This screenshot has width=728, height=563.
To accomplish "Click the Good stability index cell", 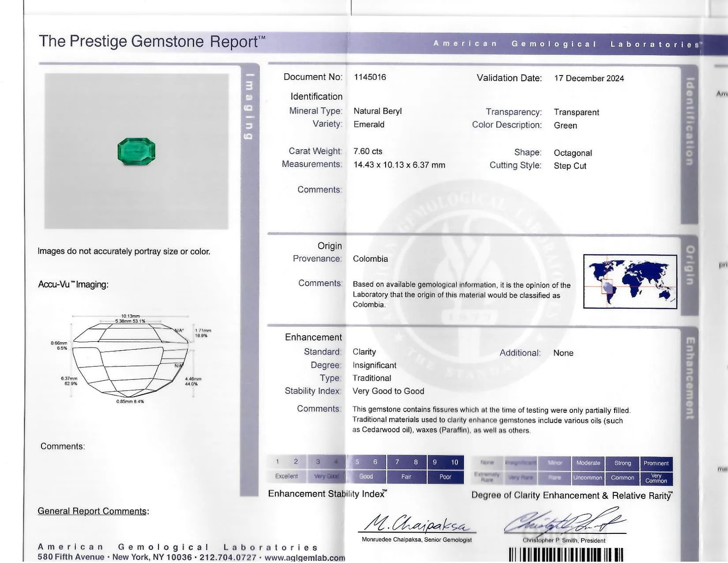I will [x=366, y=477].
